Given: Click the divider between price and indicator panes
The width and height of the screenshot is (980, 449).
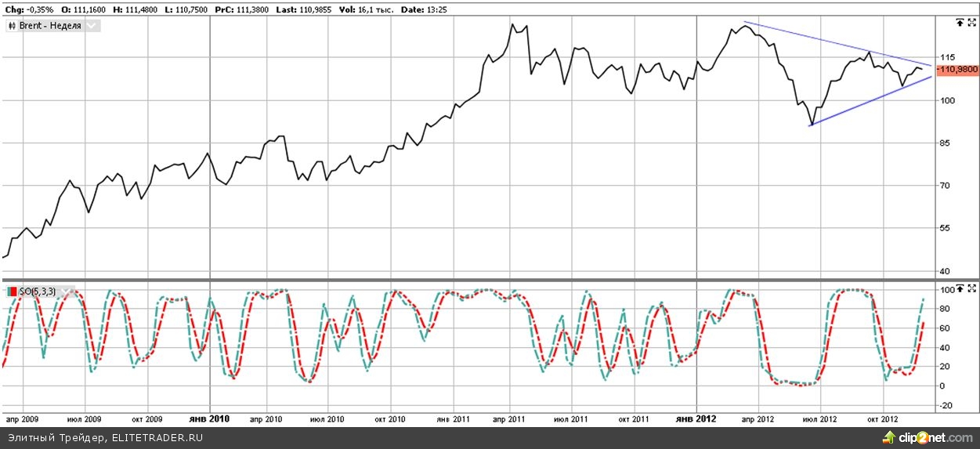Looking at the screenshot, I should point(470,280).
